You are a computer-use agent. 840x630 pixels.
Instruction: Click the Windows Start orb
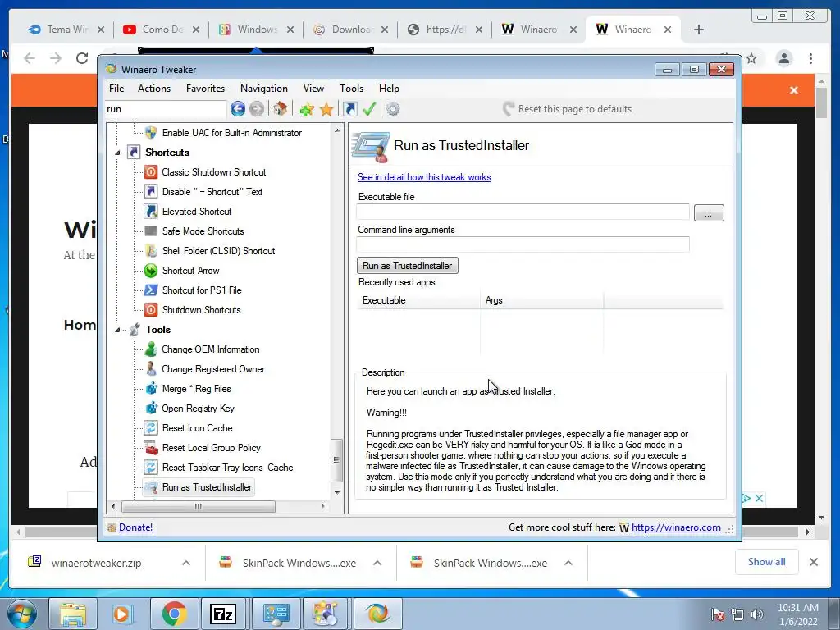point(22,614)
